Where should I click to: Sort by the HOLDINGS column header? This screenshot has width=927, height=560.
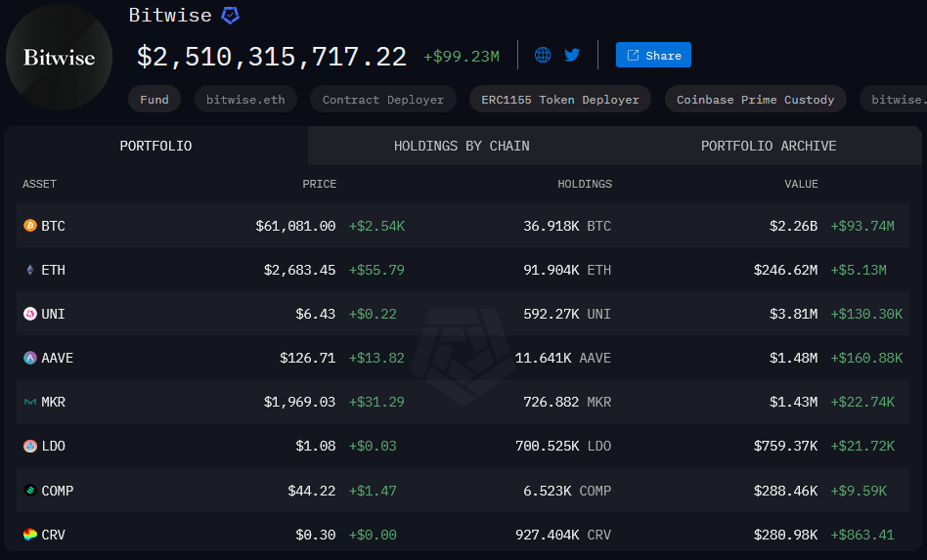[585, 184]
